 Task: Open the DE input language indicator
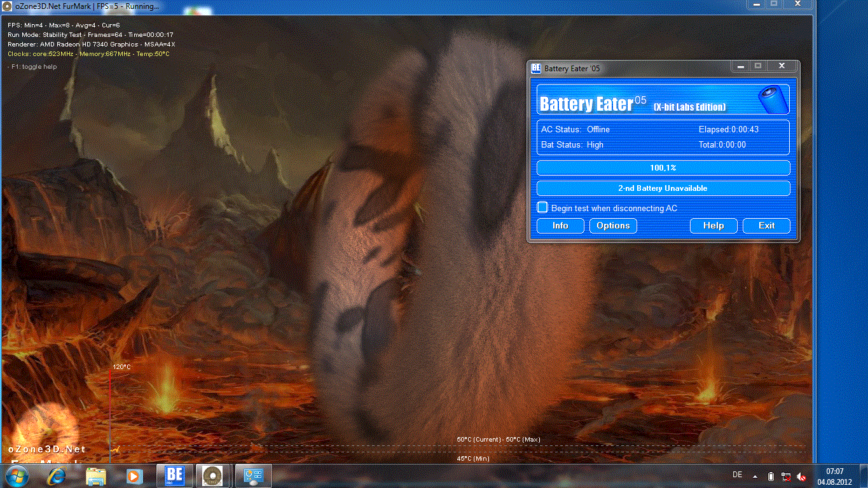pyautogui.click(x=738, y=475)
